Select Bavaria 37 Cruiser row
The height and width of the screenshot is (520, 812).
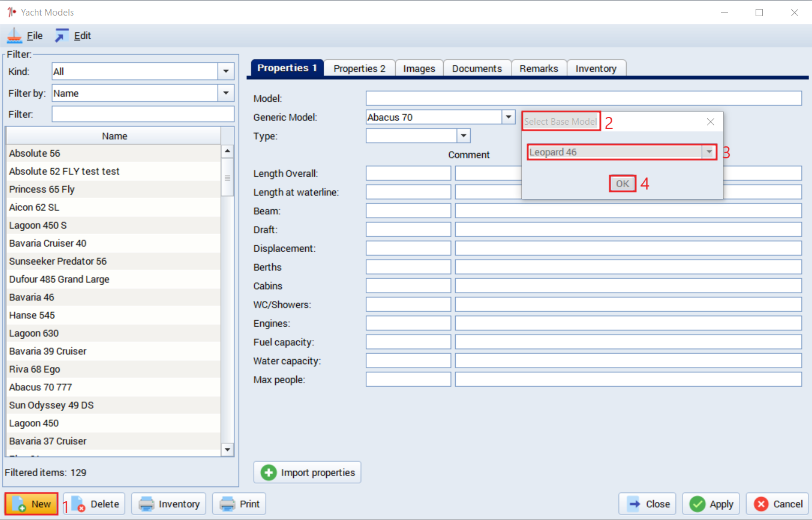point(113,441)
